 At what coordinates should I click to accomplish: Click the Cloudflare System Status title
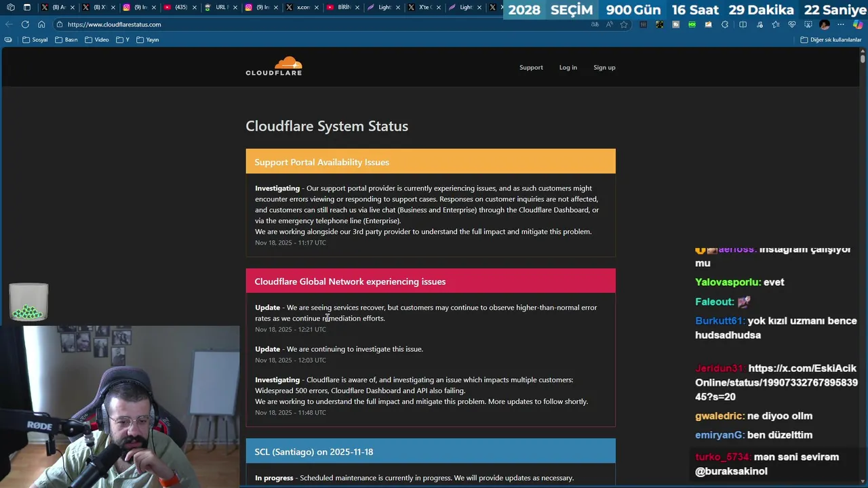pos(327,126)
